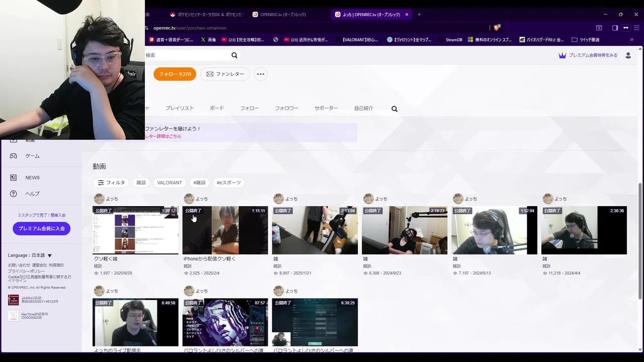Click the フォロー 9,270 button

click(175, 74)
